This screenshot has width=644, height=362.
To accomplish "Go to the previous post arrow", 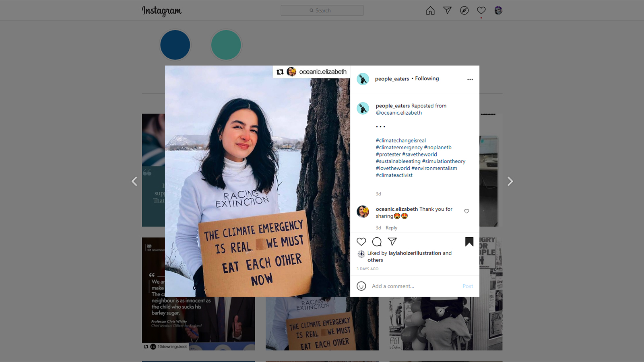I will pyautogui.click(x=134, y=181).
